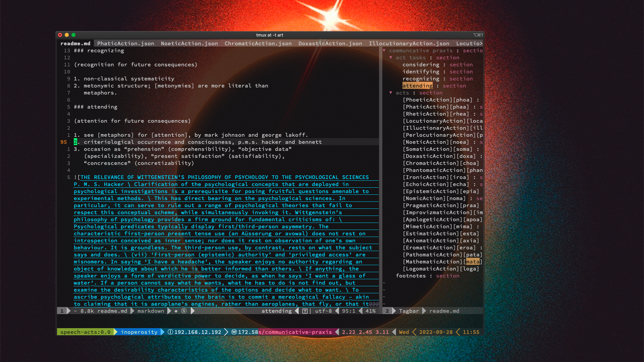Click the circled S icon in statusline
644x362 pixels.
[x=184, y=311]
